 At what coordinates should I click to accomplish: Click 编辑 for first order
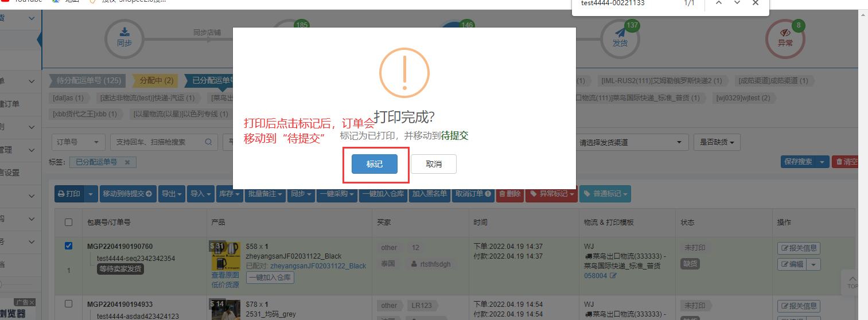point(792,264)
